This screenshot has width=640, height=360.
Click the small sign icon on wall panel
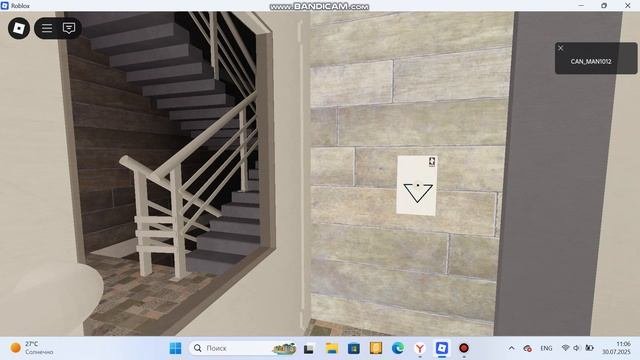(432, 162)
